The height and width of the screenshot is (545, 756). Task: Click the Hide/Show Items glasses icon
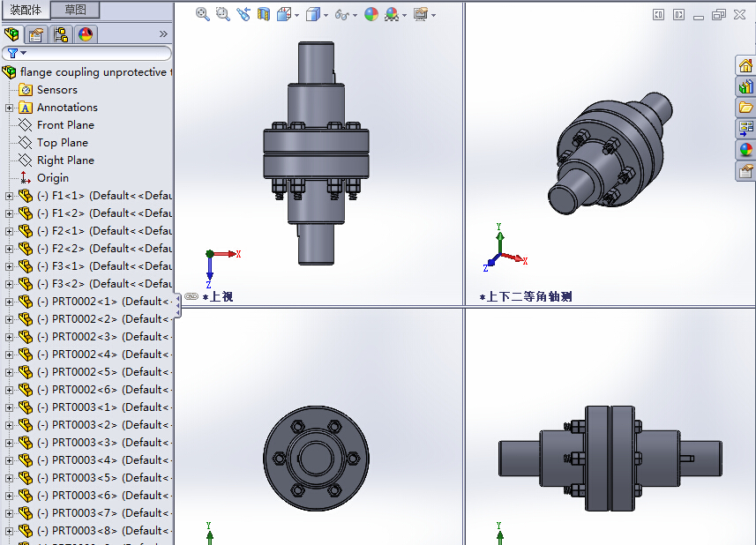(342, 15)
